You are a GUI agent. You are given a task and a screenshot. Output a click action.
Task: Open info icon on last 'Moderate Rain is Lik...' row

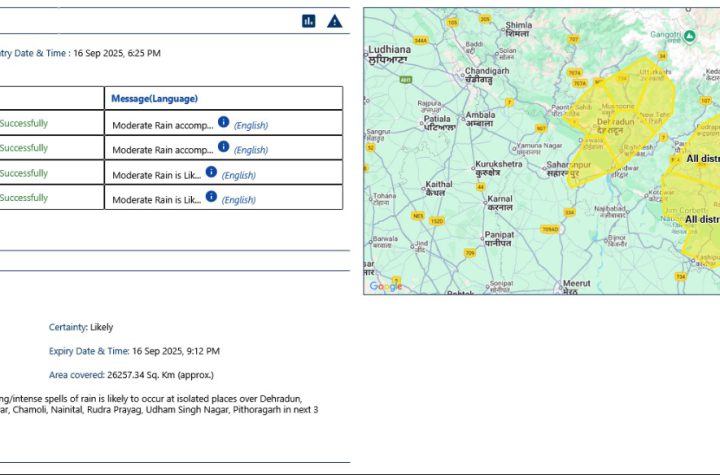[x=211, y=197]
